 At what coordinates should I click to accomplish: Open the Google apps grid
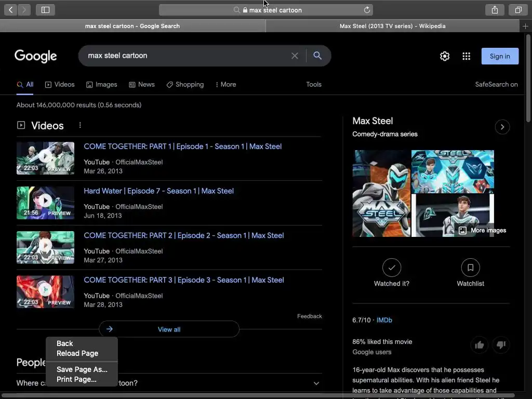(x=466, y=56)
